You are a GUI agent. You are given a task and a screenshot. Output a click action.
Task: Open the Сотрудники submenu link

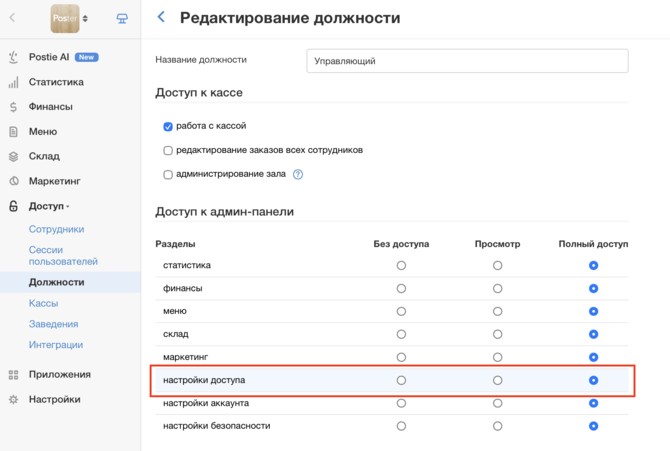coord(56,229)
